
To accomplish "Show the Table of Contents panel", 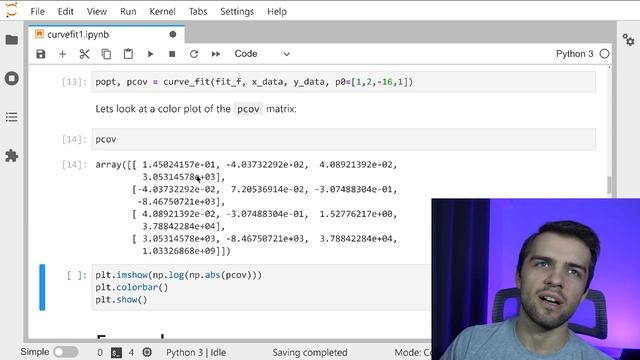I will click(x=12, y=117).
